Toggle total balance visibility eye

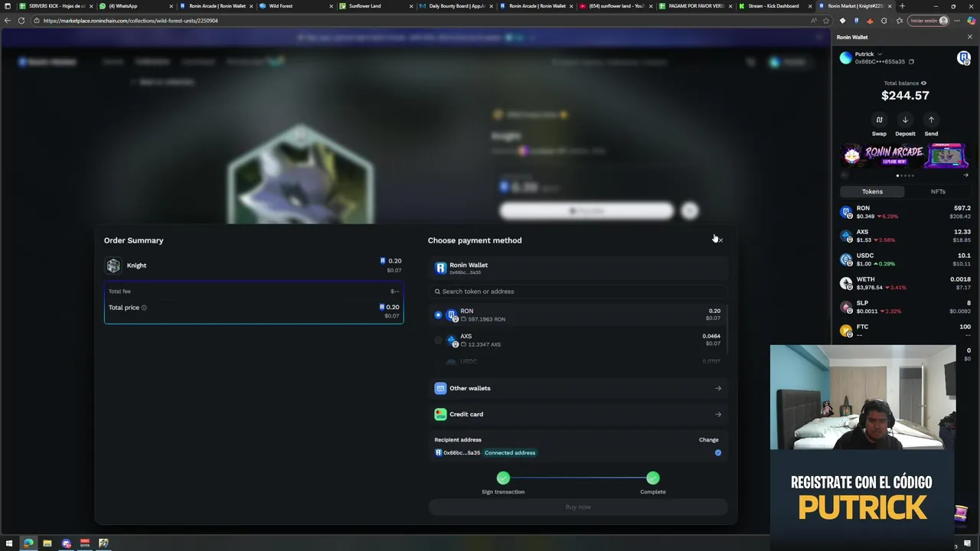tap(923, 83)
